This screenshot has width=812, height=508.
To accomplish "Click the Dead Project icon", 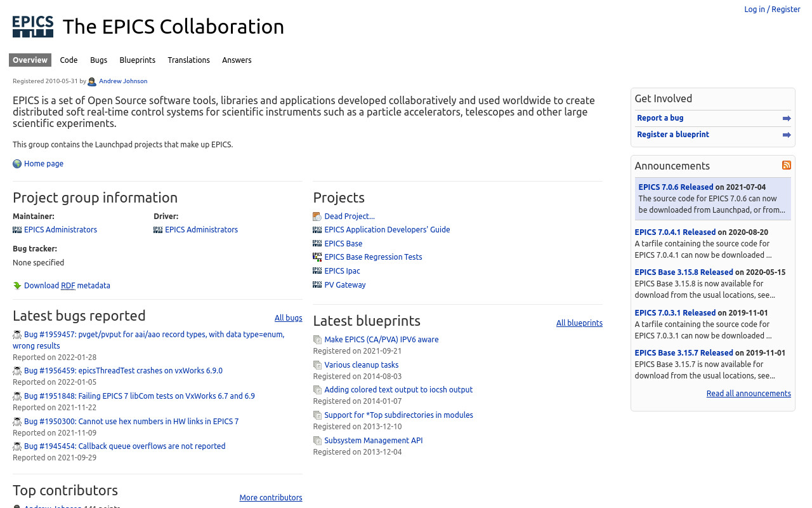I will click(317, 217).
